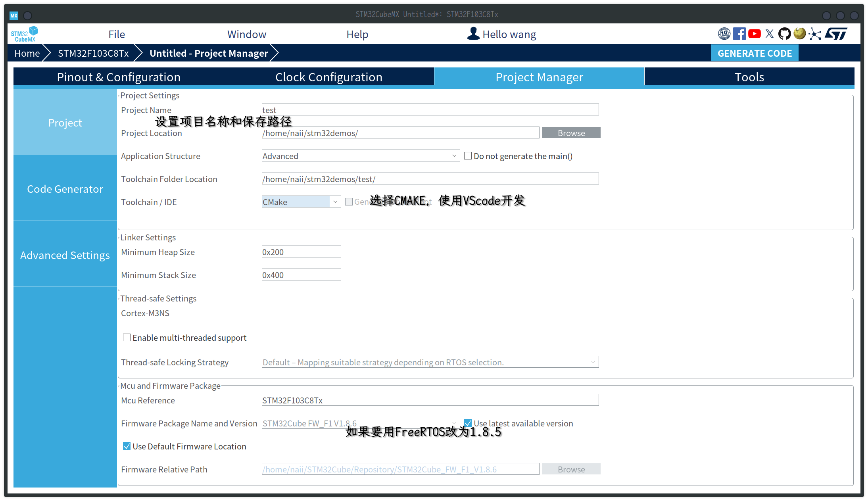
Task: Click the MX app icon in title bar
Action: point(14,15)
